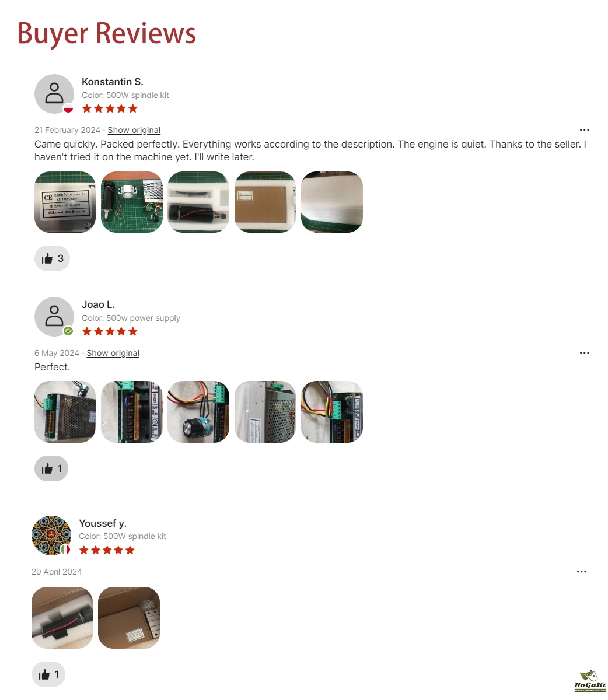Click Konstantin S.'s profile avatar icon
Screen dimensions: 608x700
coord(54,94)
